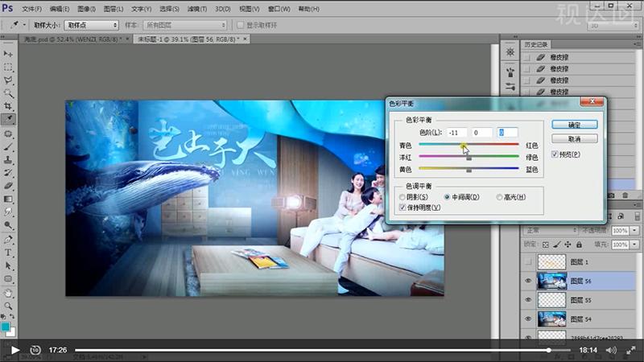Screen dimensions: 644x362
Task: Open the eyedropper tool preset picker arrow
Action: 24,25
